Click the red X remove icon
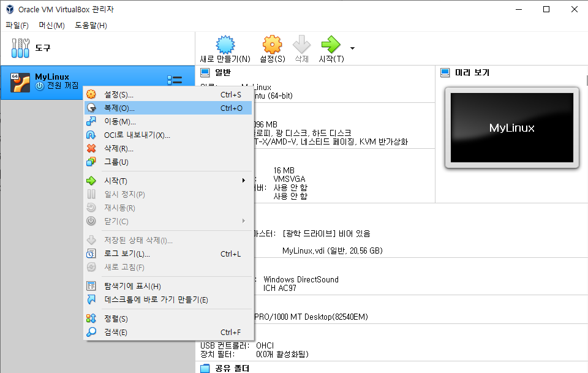The height and width of the screenshot is (373, 588). coord(91,148)
